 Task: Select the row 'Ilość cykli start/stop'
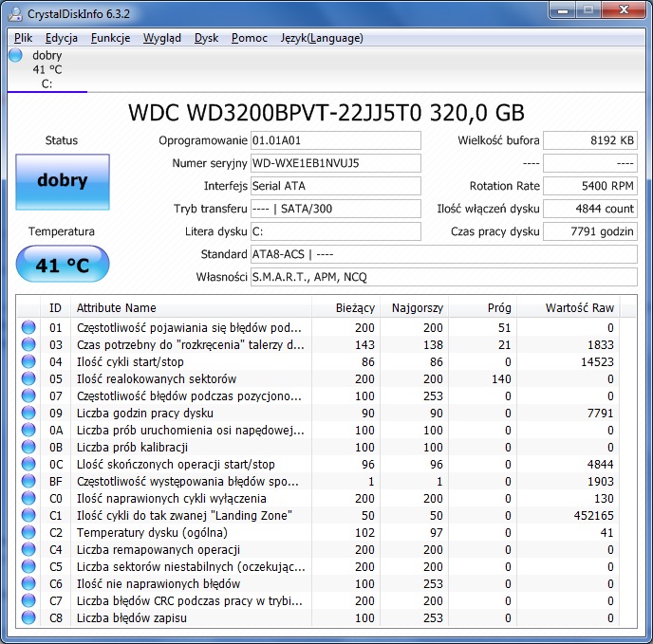(x=326, y=361)
